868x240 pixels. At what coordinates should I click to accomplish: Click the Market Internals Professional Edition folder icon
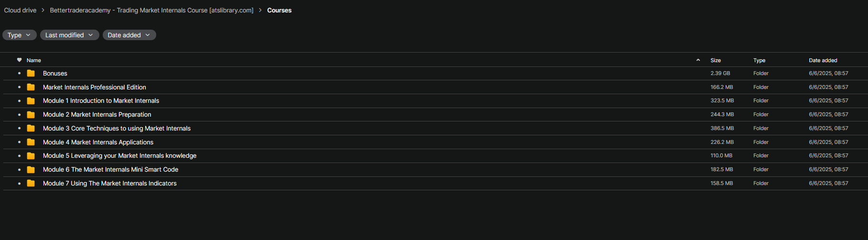(31, 87)
